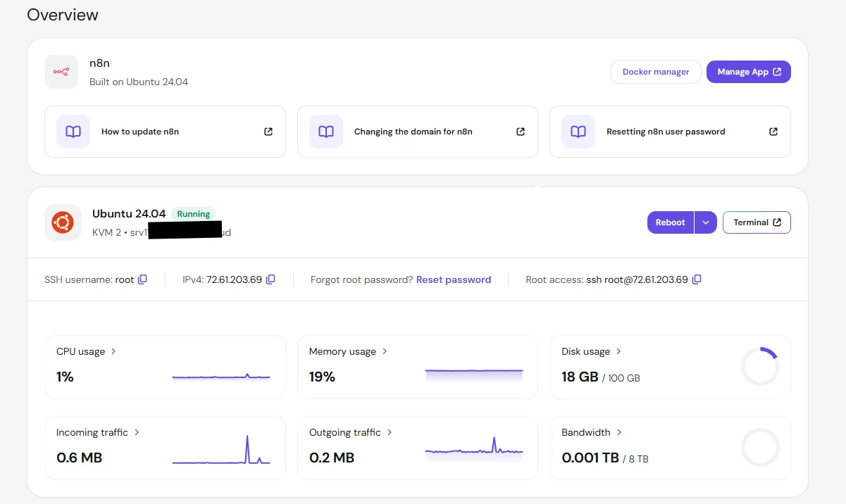Click the Overview heading

coord(63,15)
